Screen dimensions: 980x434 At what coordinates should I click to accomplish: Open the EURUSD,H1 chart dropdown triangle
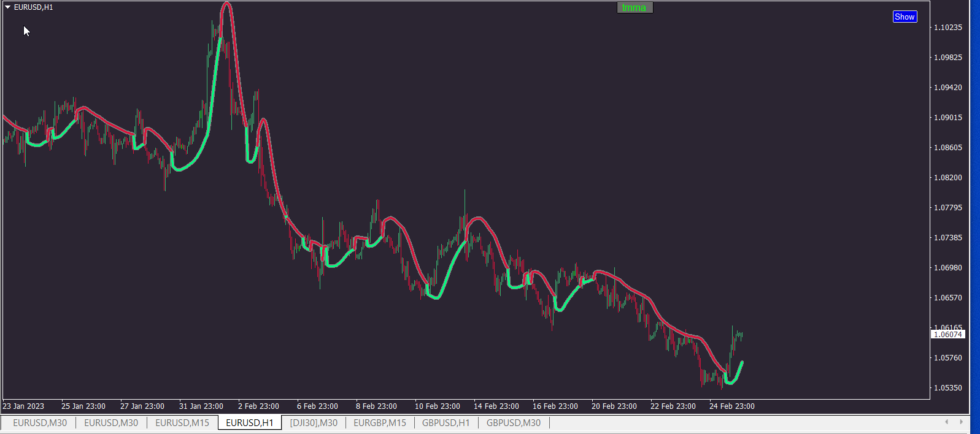pyautogui.click(x=7, y=7)
